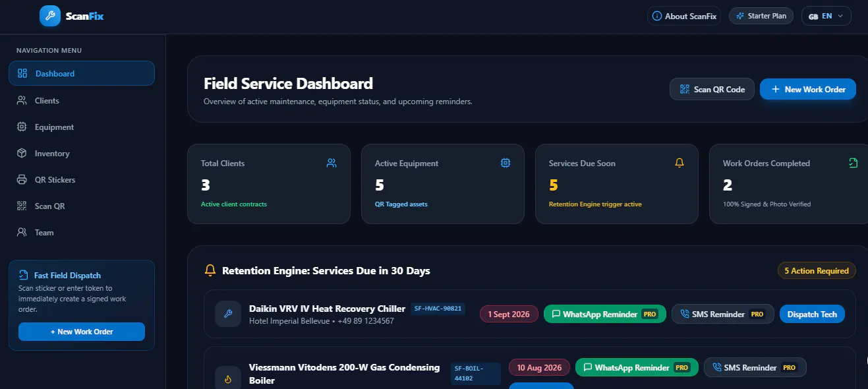Send WhatsApp Reminder for Daikin chiller
Screen dimensions: 868x389
pos(605,314)
